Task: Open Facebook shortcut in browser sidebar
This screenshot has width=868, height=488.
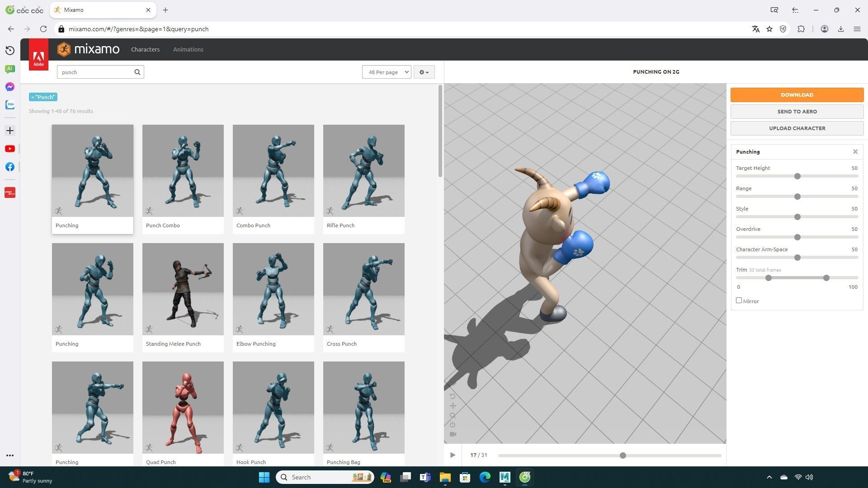Action: coord(10,167)
